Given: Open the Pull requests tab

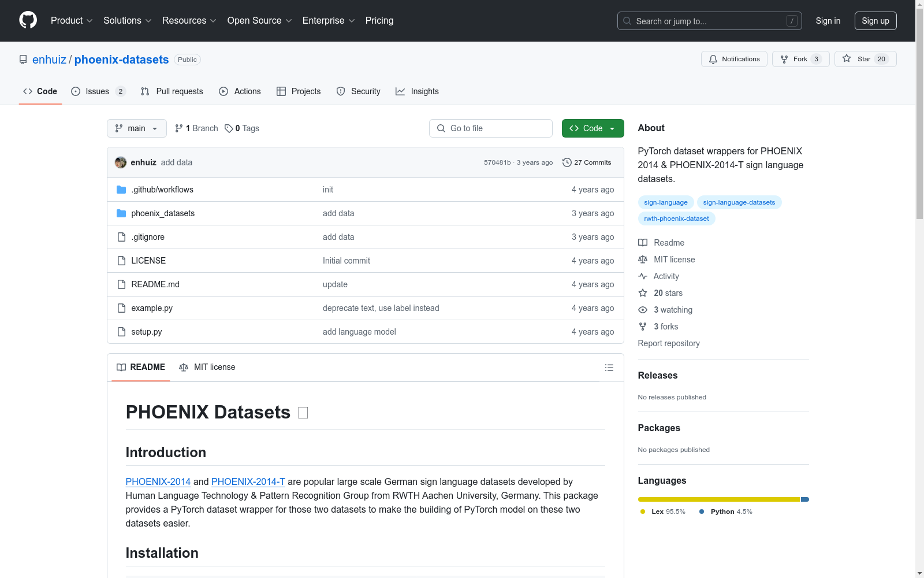Looking at the screenshot, I should coord(172,91).
